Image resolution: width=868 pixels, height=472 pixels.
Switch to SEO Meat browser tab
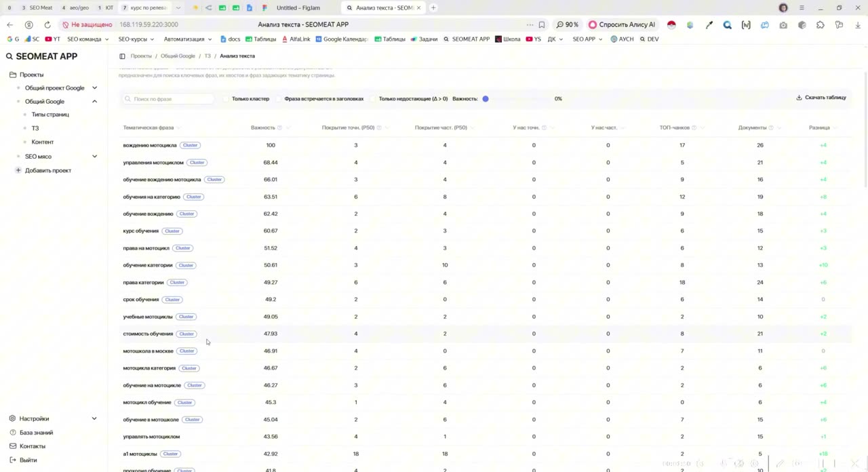[x=37, y=7]
